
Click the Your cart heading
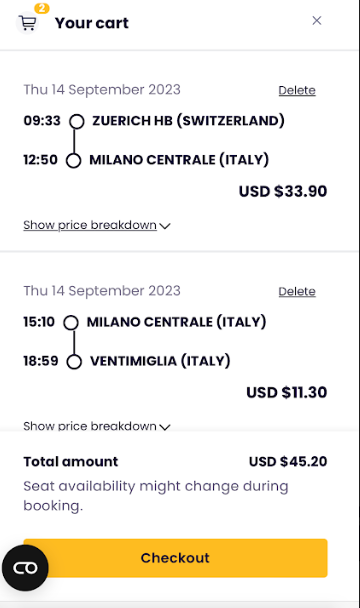[x=92, y=23]
